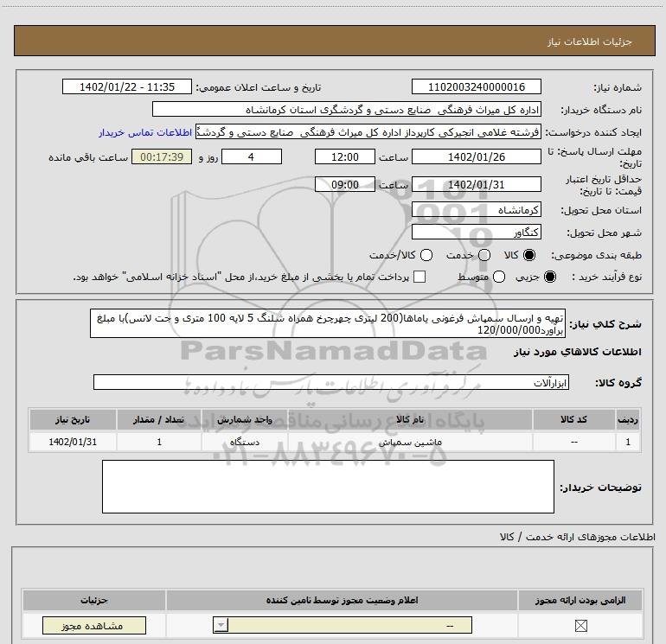The image size is (666, 644).
Task: Toggle Islamic treasury documents payment checkbox
Action: click(419, 277)
